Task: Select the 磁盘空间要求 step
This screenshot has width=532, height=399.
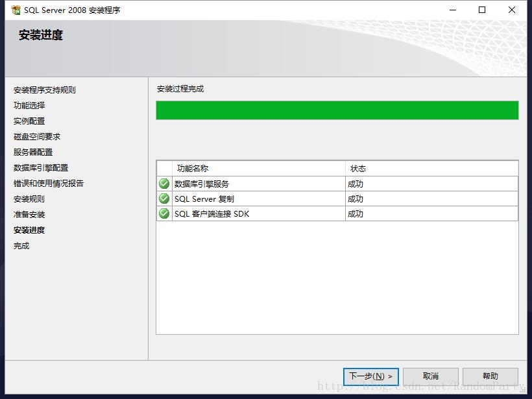Action: [37, 137]
